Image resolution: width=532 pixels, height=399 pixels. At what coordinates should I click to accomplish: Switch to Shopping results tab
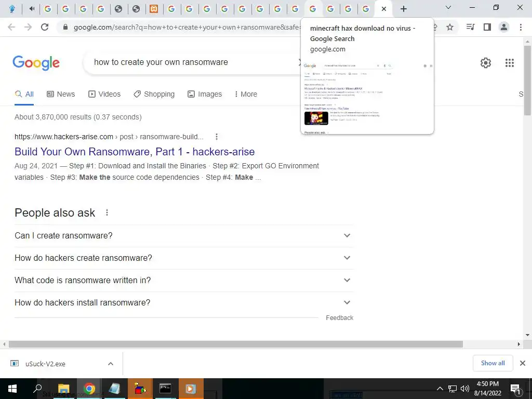coord(154,95)
